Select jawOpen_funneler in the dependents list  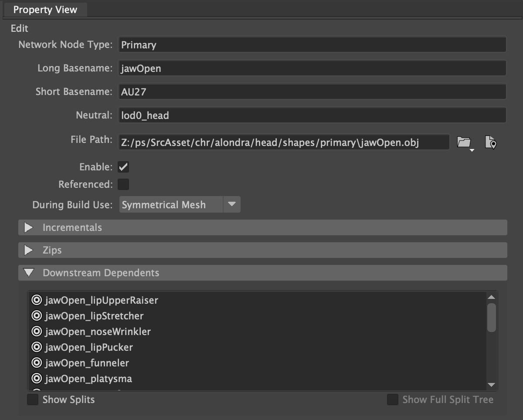pyautogui.click(x=87, y=363)
